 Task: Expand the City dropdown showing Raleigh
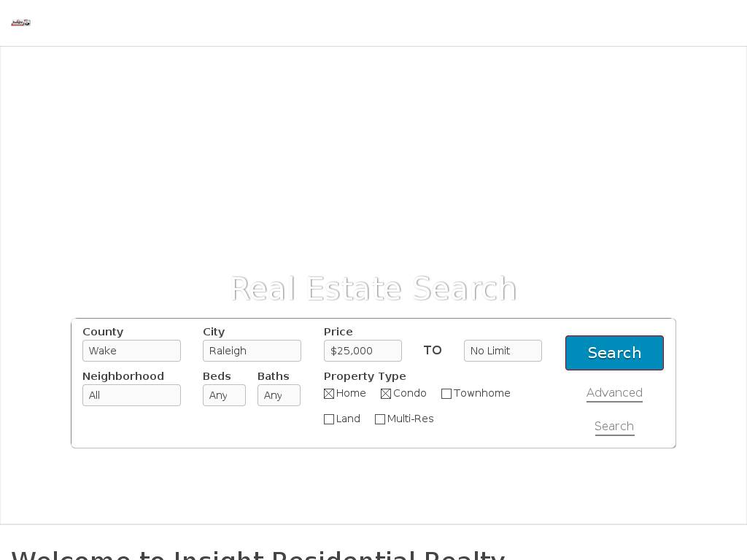tap(252, 351)
